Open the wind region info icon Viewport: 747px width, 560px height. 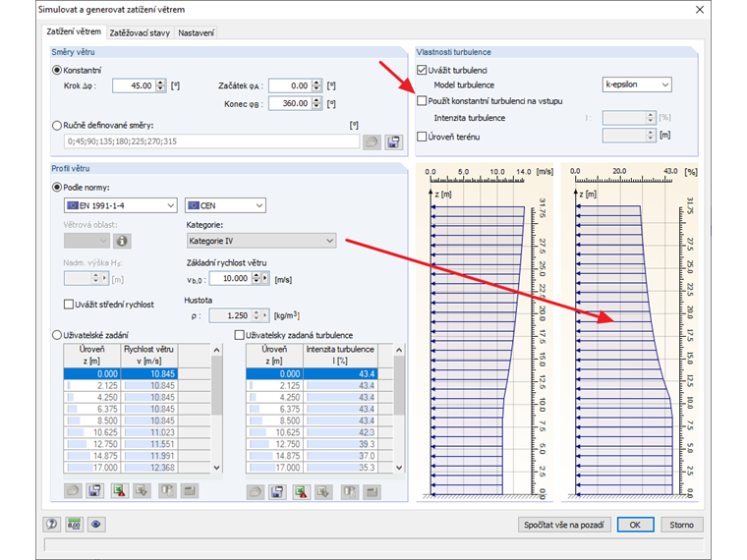(122, 241)
